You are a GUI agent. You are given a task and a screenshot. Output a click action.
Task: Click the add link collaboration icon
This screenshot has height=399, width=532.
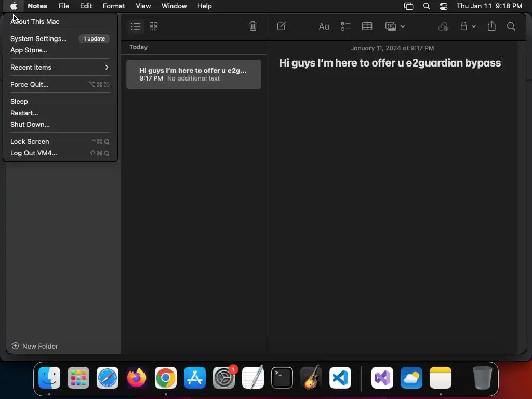(443, 26)
